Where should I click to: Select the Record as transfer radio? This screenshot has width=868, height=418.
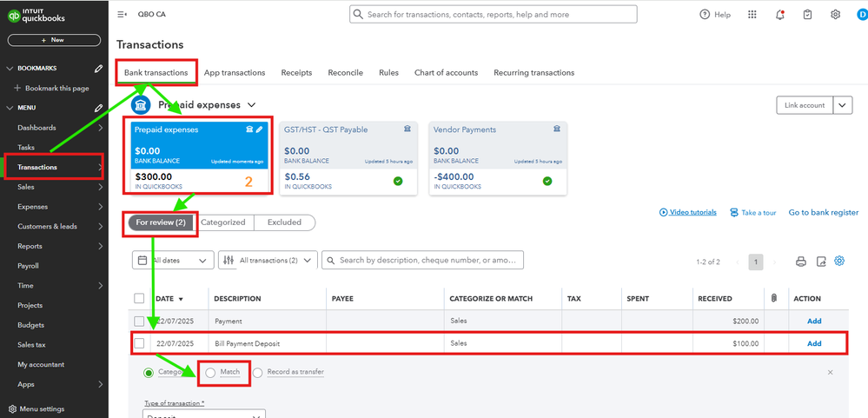[257, 373]
